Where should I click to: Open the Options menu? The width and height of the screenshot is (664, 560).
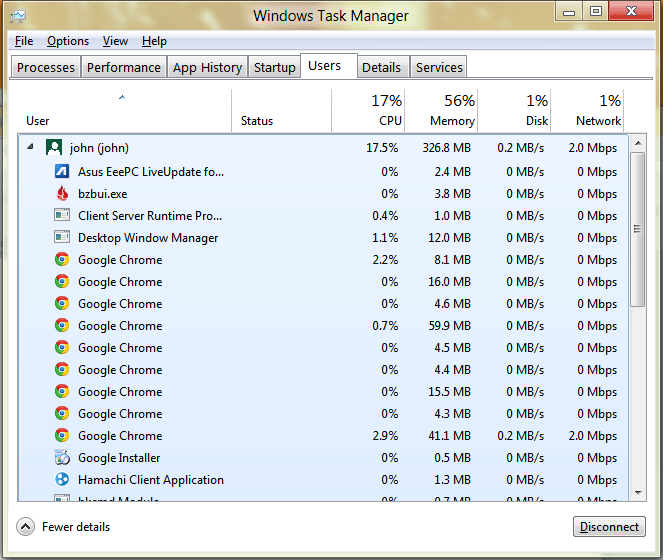tap(68, 41)
